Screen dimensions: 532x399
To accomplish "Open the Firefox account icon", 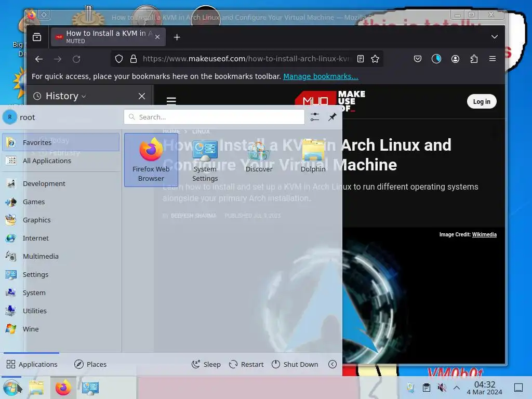I will coord(455,59).
